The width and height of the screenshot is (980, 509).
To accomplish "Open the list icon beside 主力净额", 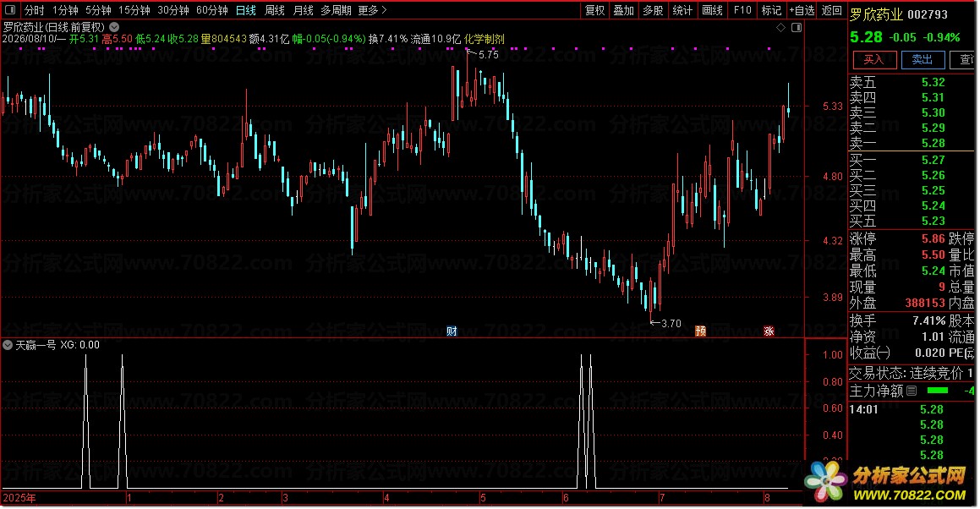I will pyautogui.click(x=912, y=391).
